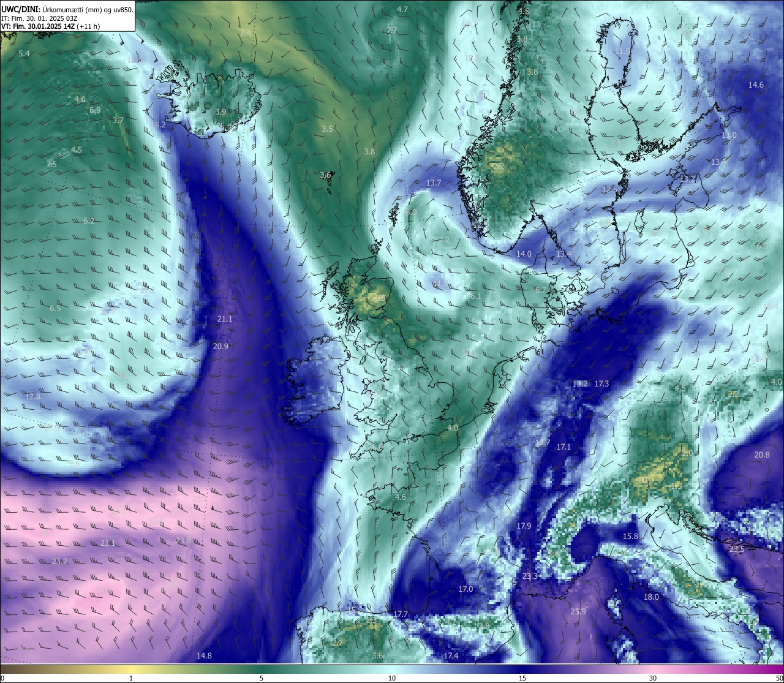
Task: Click the map value '6.5'
Action: tap(55, 309)
